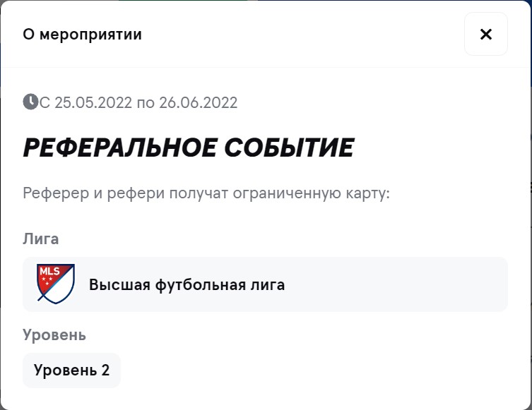532x410 pixels.
Task: Click the Уровень section label
Action: coord(54,335)
